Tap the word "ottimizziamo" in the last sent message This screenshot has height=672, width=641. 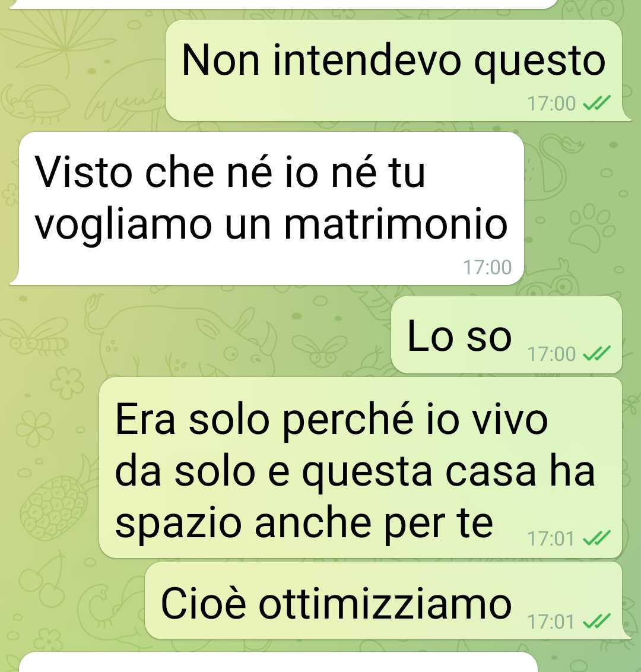(x=385, y=603)
